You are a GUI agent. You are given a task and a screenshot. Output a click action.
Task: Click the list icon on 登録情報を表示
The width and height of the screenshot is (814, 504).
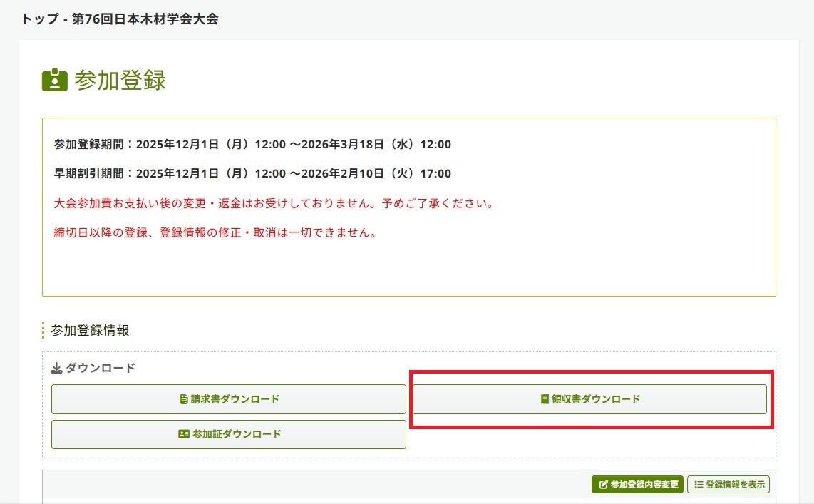coord(699,485)
